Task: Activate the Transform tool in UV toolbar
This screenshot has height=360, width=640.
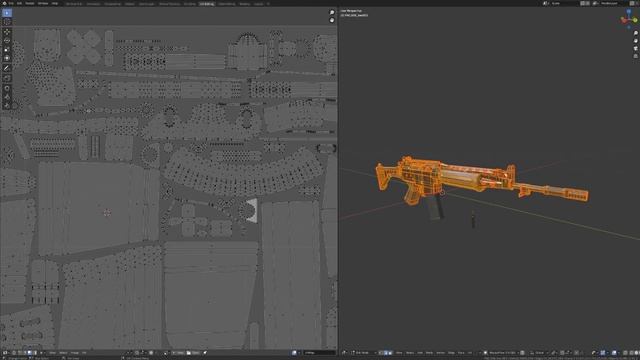Action: [x=7, y=58]
